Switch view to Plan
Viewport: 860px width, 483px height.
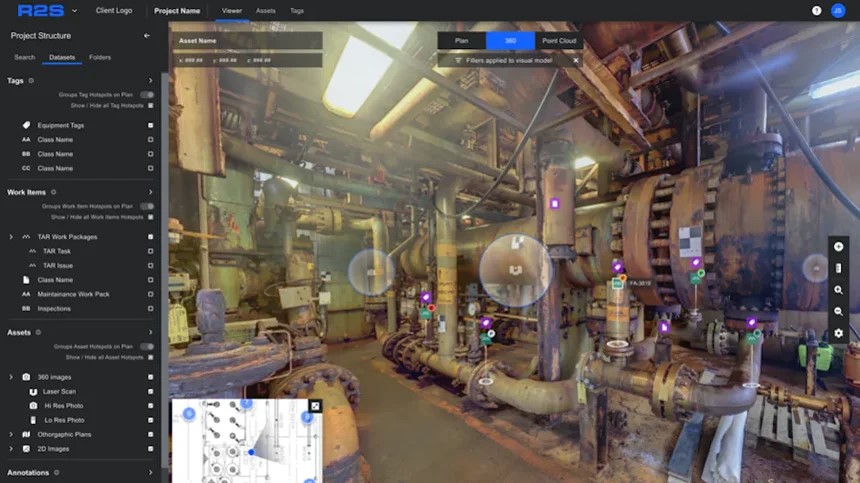point(462,41)
